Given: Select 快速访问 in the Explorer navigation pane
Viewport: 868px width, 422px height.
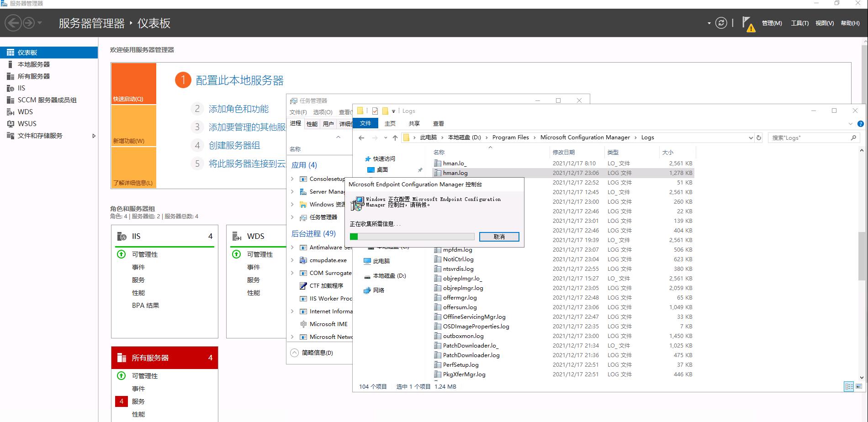Looking at the screenshot, I should (384, 158).
